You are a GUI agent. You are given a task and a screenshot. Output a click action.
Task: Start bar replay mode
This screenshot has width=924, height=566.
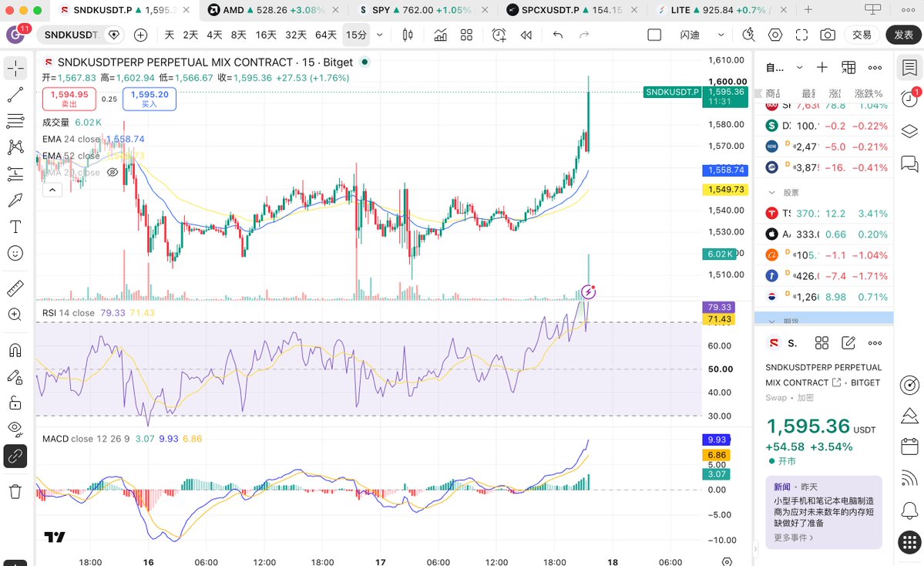(x=526, y=35)
